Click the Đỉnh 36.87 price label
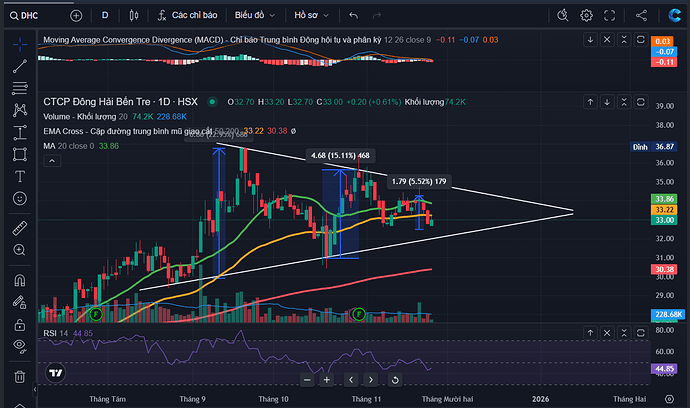 pyautogui.click(x=653, y=147)
